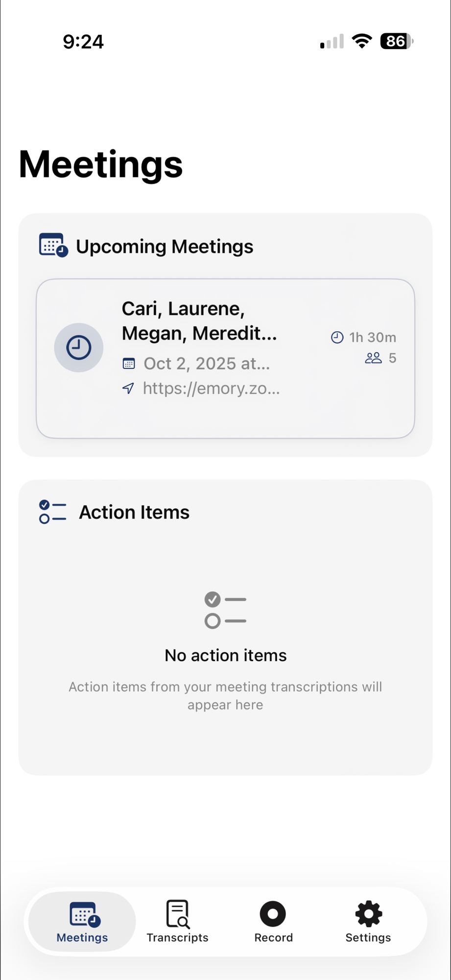The height and width of the screenshot is (980, 451).
Task: Tap the No action items message
Action: (x=225, y=655)
